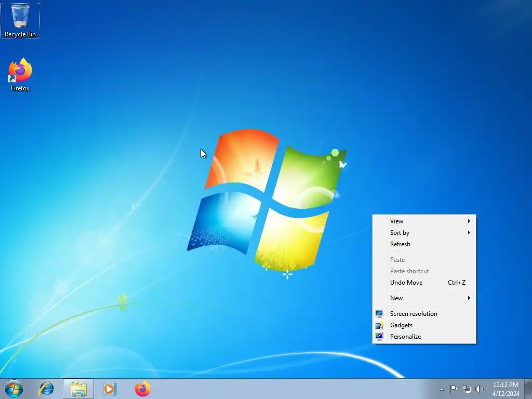Click the Show desktop button strip
The image size is (532, 399).
(x=528, y=389)
